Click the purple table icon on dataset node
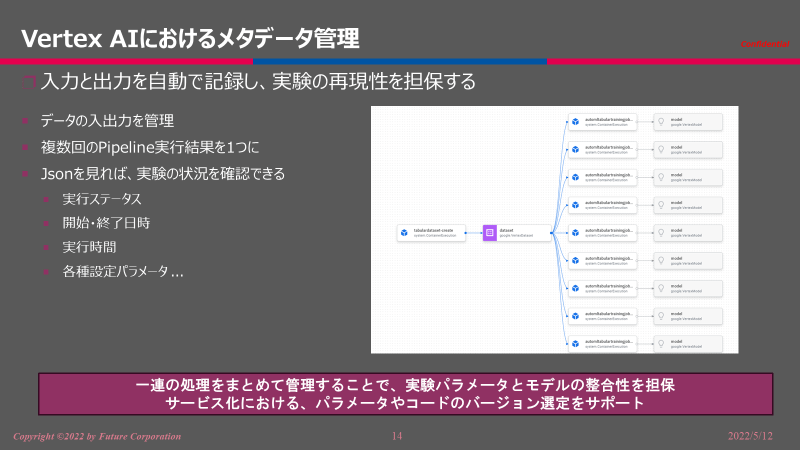 point(490,233)
